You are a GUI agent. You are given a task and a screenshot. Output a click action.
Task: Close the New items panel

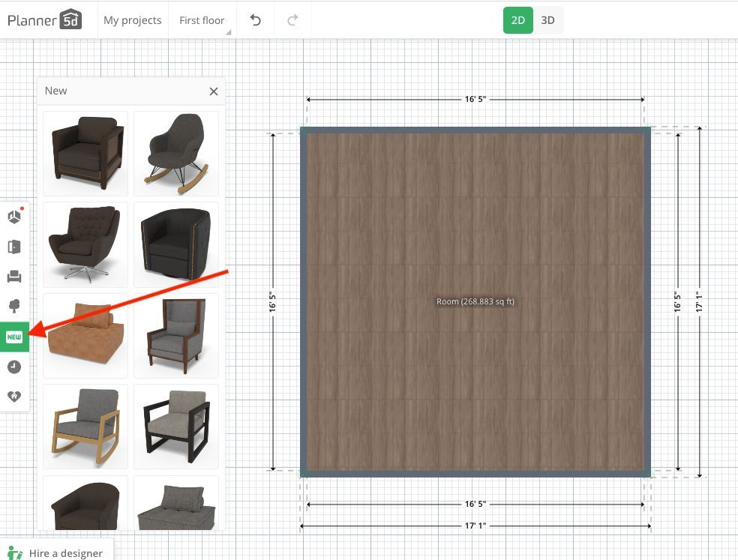point(214,91)
